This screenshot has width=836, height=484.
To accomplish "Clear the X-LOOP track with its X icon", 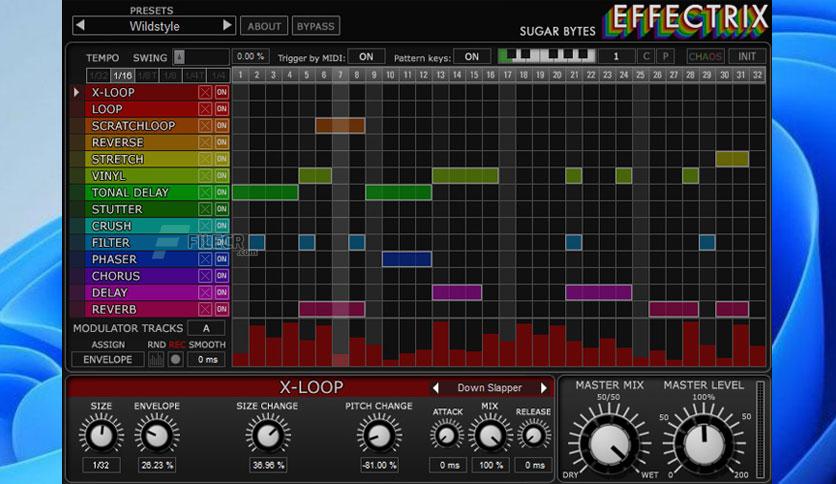I will click(205, 93).
